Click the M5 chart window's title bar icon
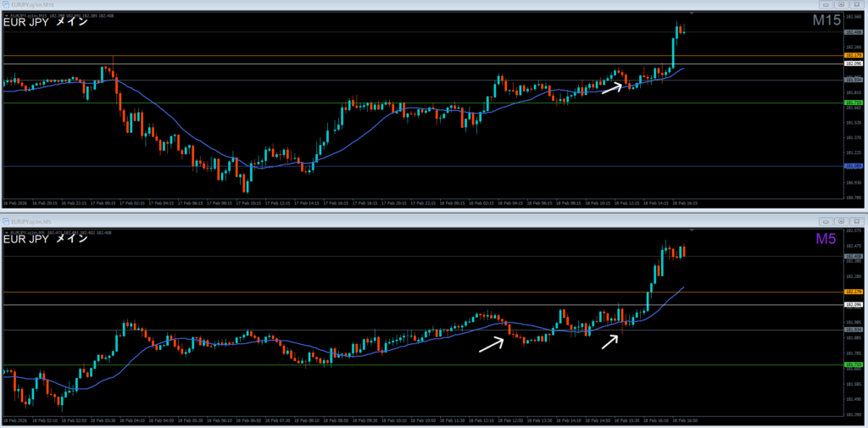This screenshot has width=868, height=428. click(6, 220)
